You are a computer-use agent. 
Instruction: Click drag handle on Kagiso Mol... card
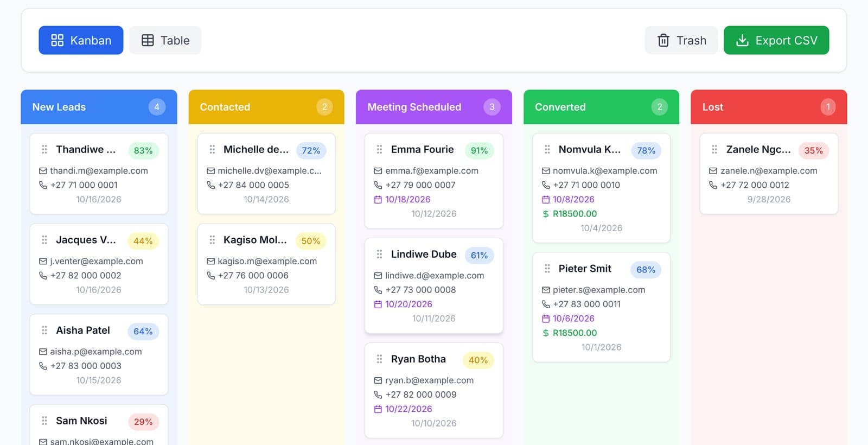[x=212, y=240]
